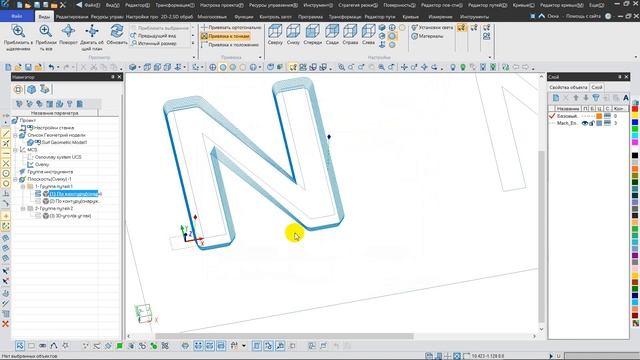Expand the Просмотр ribbon group launcher

[x=194, y=58]
